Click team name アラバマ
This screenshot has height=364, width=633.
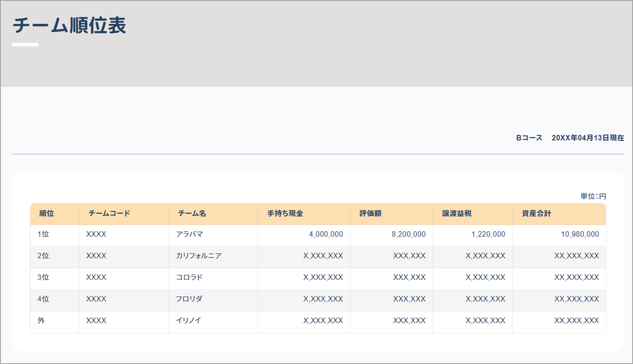pos(189,234)
